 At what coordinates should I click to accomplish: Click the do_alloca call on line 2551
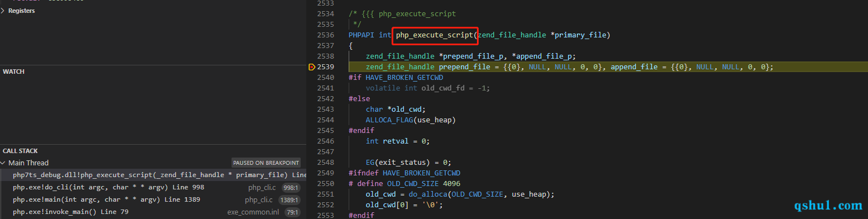[x=425, y=194]
